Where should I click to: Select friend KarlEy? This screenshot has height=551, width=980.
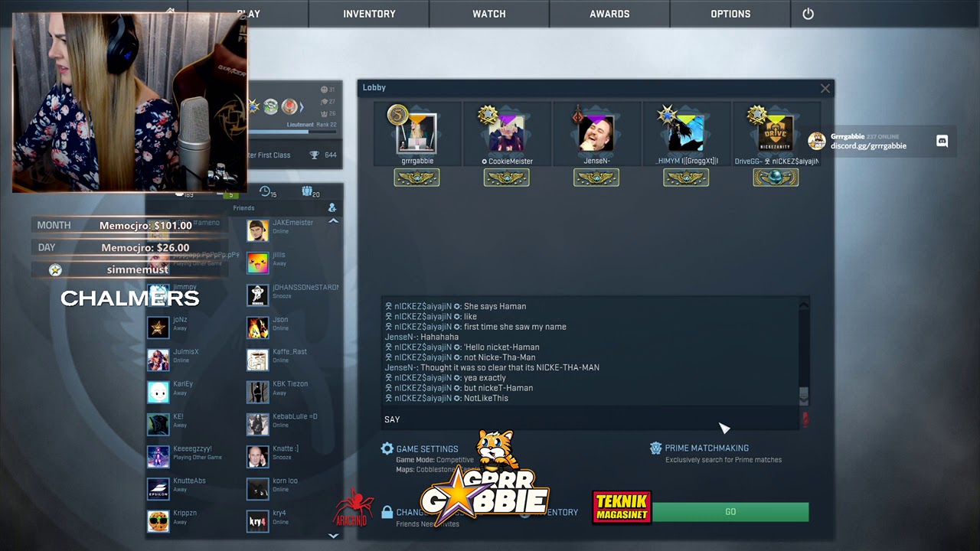(193, 391)
